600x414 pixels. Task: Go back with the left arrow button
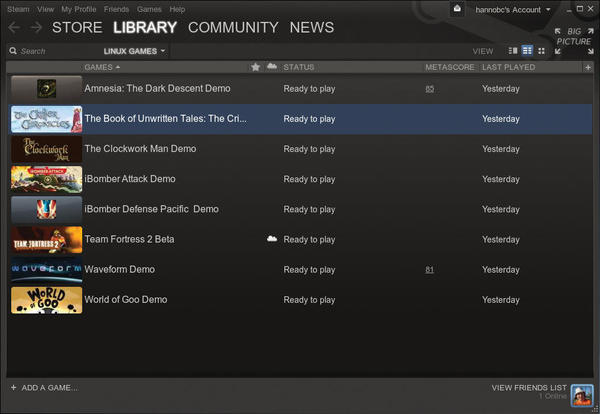coord(14,28)
